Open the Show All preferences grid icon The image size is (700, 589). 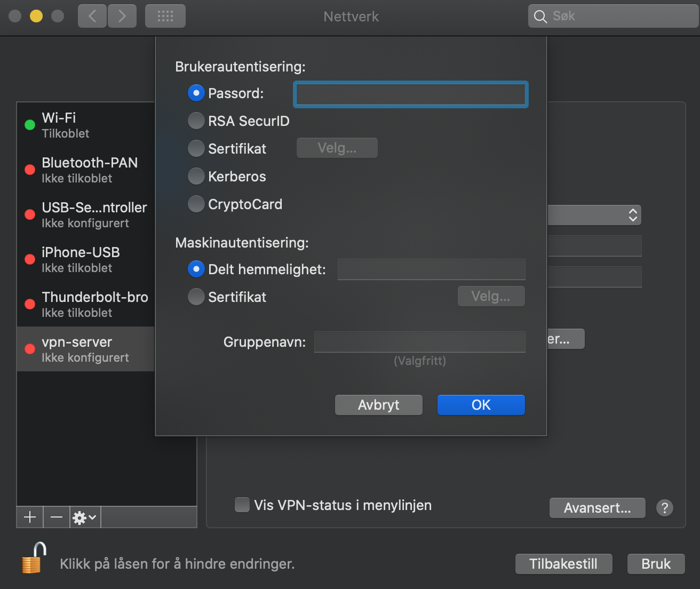click(x=165, y=15)
